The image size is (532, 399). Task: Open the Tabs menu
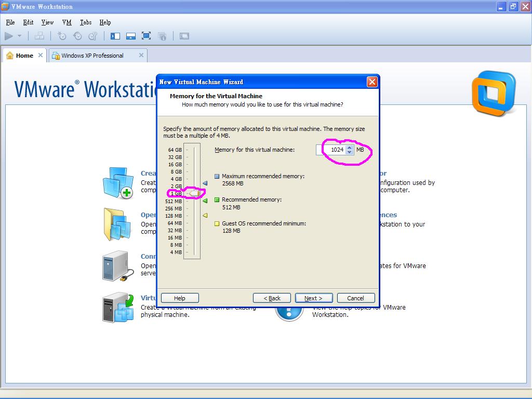[x=86, y=22]
